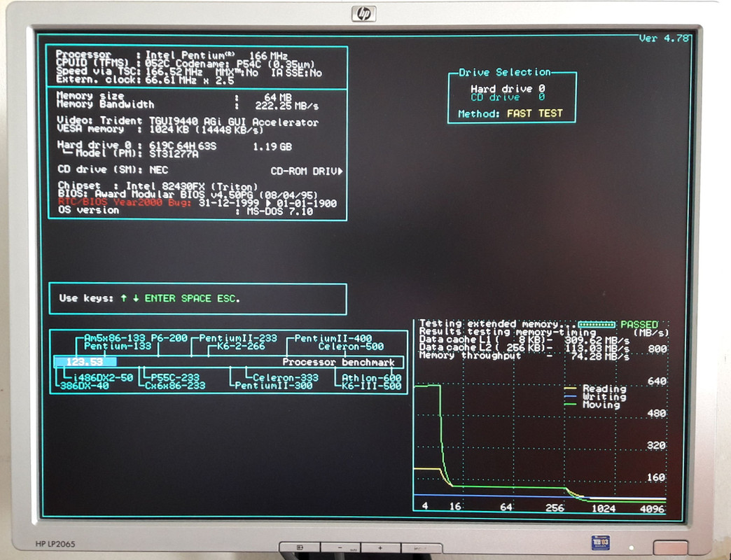This screenshot has width=731, height=560.
Task: Click the blue Writing legend entry
Action: [595, 397]
